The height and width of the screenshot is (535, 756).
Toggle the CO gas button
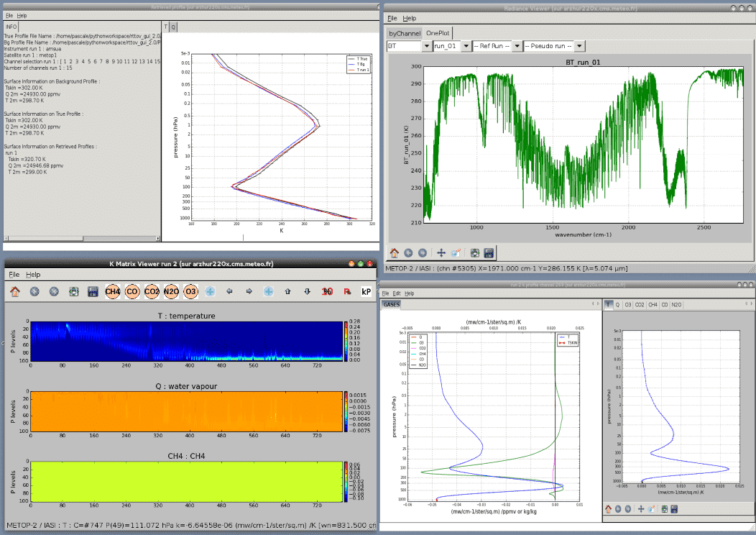132,291
